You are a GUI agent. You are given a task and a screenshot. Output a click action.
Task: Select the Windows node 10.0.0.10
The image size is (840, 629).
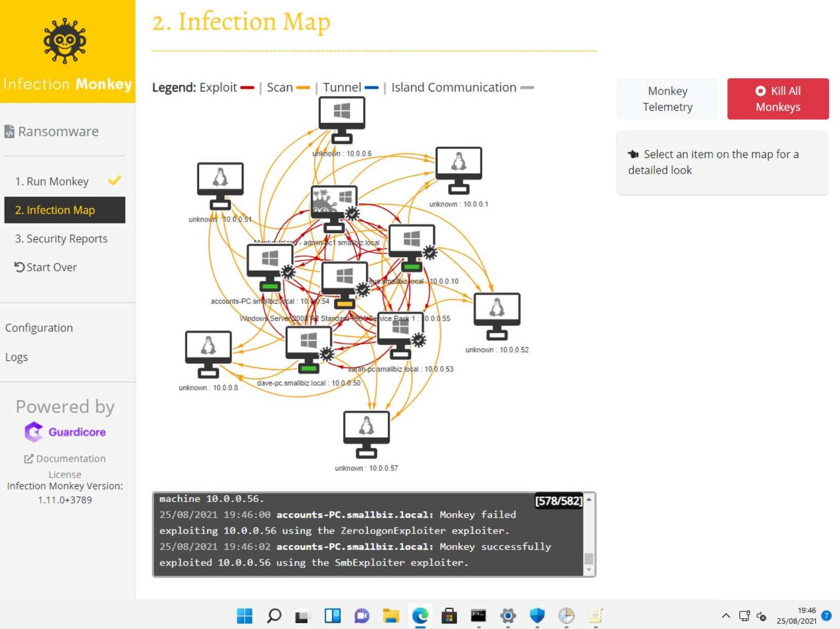click(x=412, y=248)
